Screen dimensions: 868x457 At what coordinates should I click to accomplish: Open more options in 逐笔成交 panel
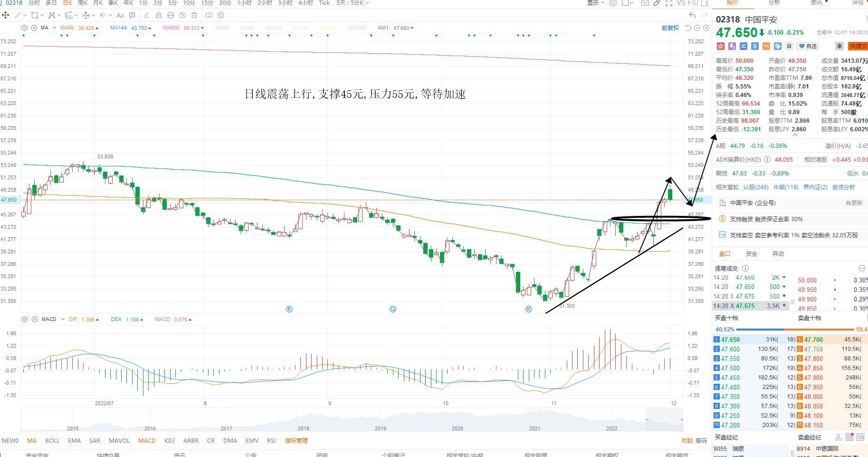(x=862, y=268)
